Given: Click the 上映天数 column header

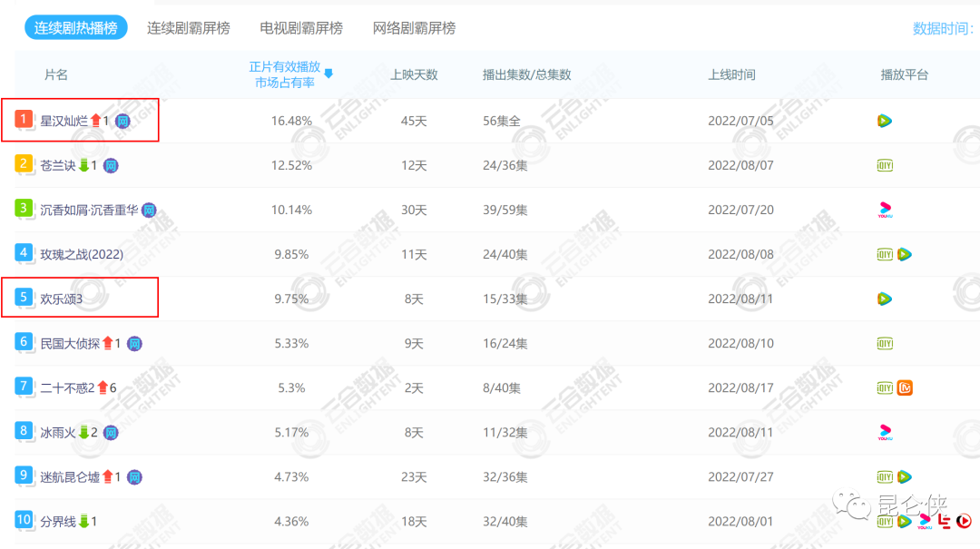Looking at the screenshot, I should coord(414,74).
